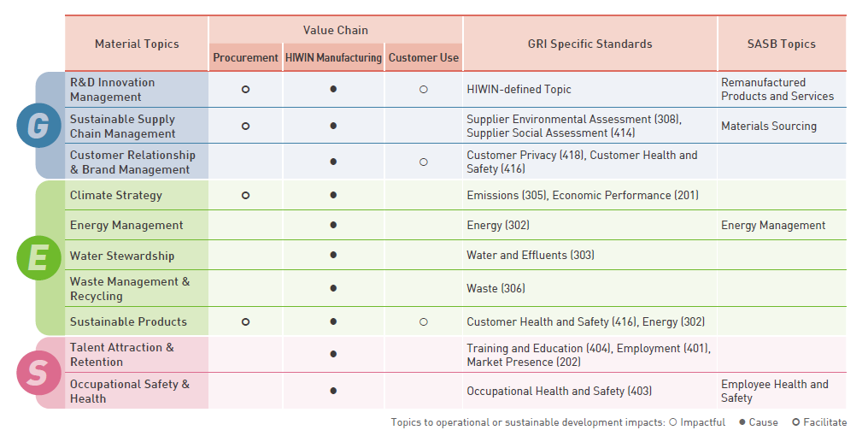Click the SASB Topics header
The image size is (868, 442).
tap(781, 44)
